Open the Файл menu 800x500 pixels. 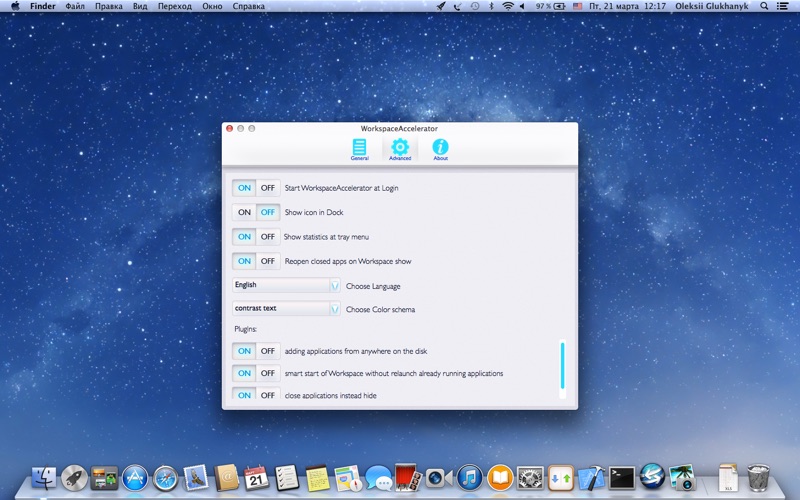coord(75,6)
